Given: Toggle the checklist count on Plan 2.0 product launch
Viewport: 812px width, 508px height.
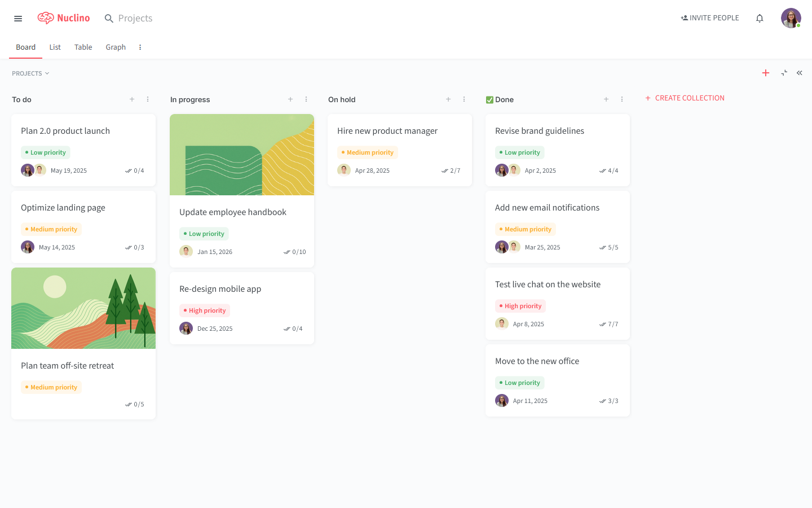Looking at the screenshot, I should [135, 170].
